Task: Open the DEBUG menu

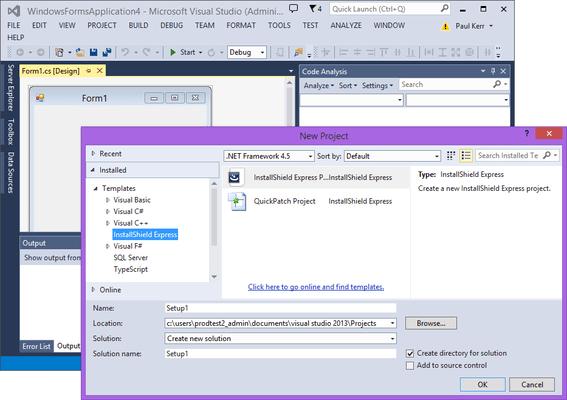Action: pyautogui.click(x=171, y=26)
